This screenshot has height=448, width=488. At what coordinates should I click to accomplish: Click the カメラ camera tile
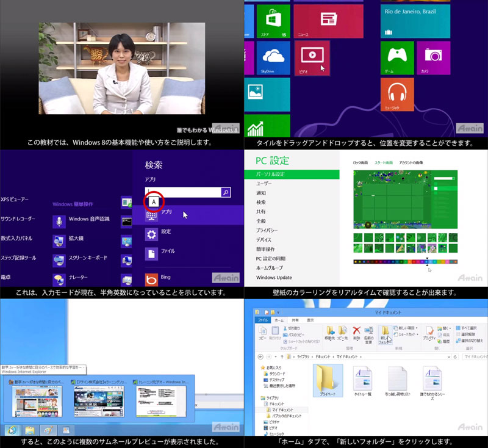click(434, 57)
